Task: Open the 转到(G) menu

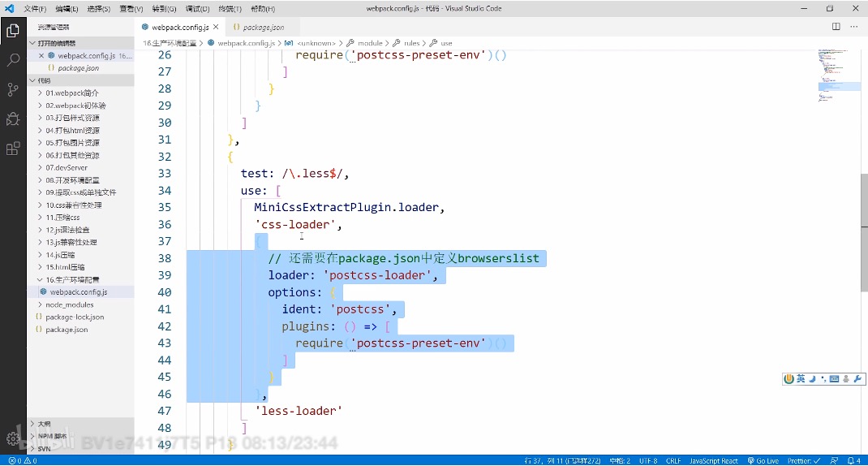Action: pyautogui.click(x=164, y=9)
